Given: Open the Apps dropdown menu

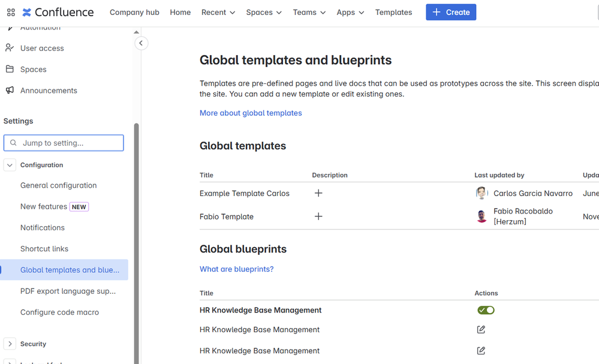Looking at the screenshot, I should [x=350, y=12].
